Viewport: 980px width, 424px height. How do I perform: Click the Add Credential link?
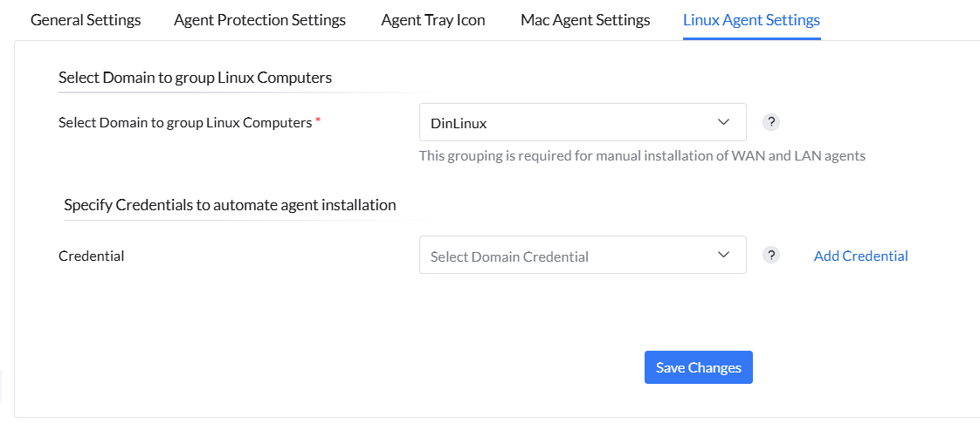point(860,256)
